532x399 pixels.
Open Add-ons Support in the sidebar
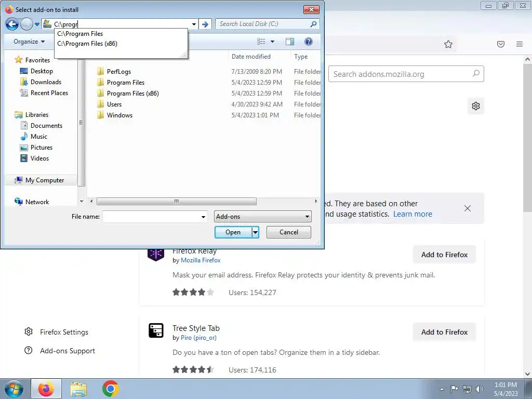[60, 351]
